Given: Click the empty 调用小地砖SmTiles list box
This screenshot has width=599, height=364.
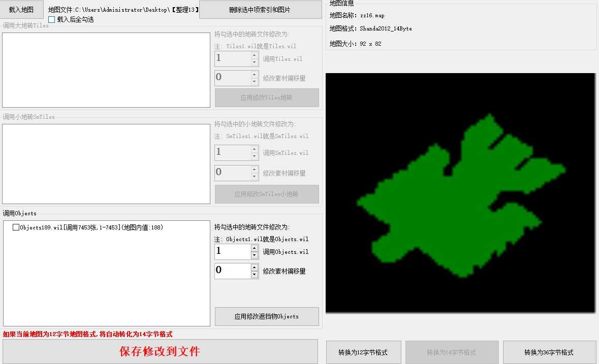Looking at the screenshot, I should tap(106, 163).
